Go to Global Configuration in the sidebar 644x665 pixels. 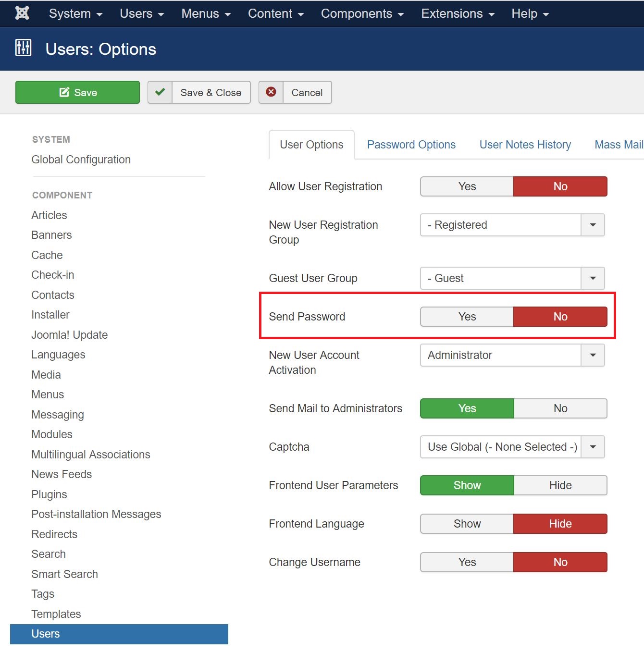[81, 160]
